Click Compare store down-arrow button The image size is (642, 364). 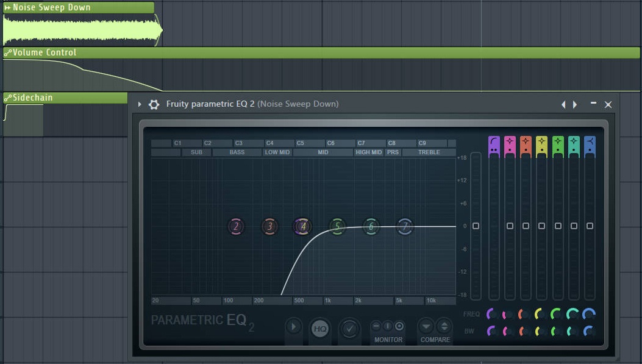point(426,326)
